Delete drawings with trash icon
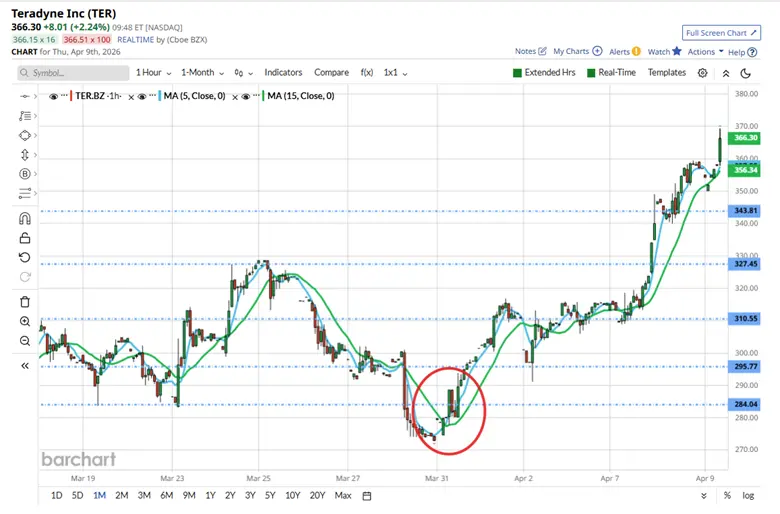Image resolution: width=780 pixels, height=514 pixels. pos(25,302)
